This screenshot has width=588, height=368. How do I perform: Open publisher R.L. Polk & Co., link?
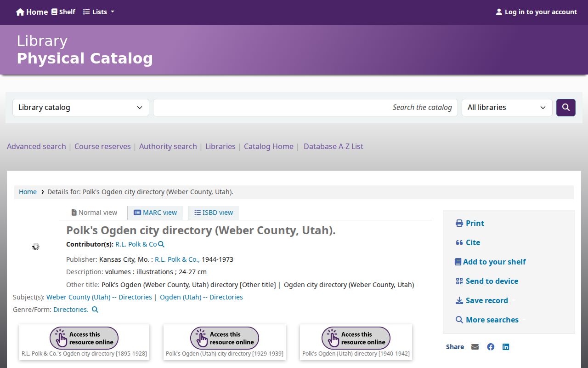[177, 259]
